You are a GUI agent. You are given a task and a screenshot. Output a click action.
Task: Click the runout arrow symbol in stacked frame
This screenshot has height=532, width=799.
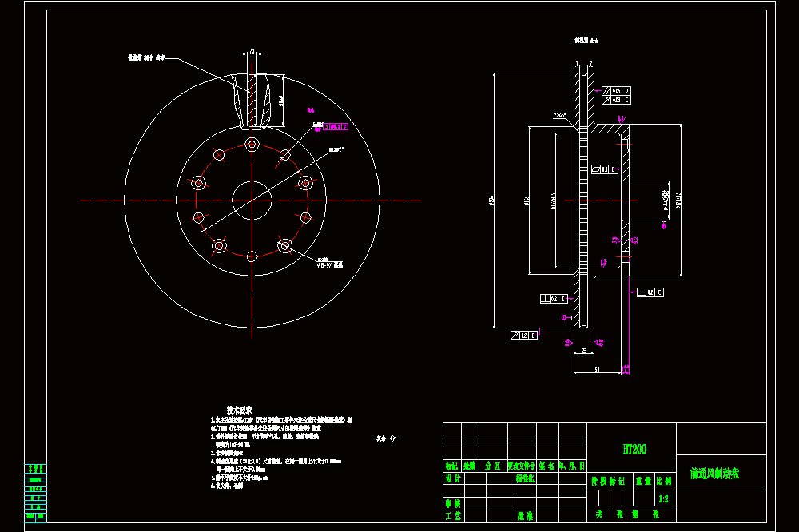click(606, 100)
